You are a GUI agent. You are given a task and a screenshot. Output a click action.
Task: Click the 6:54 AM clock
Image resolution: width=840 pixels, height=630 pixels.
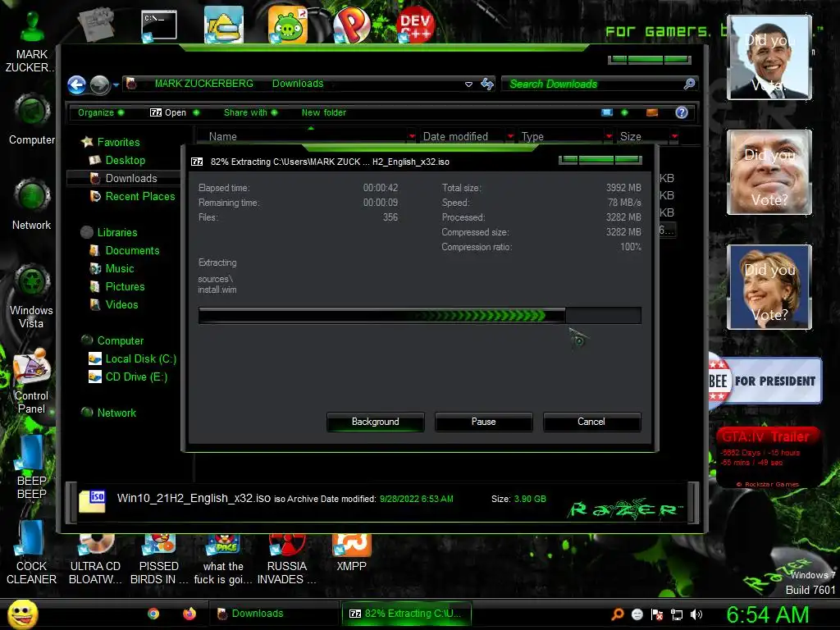(767, 615)
